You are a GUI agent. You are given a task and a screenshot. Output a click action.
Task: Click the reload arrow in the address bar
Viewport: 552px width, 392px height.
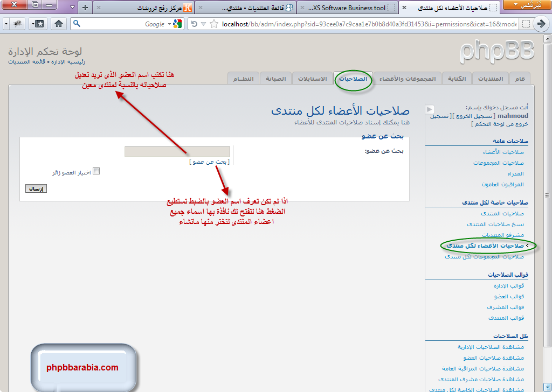pyautogui.click(x=194, y=24)
